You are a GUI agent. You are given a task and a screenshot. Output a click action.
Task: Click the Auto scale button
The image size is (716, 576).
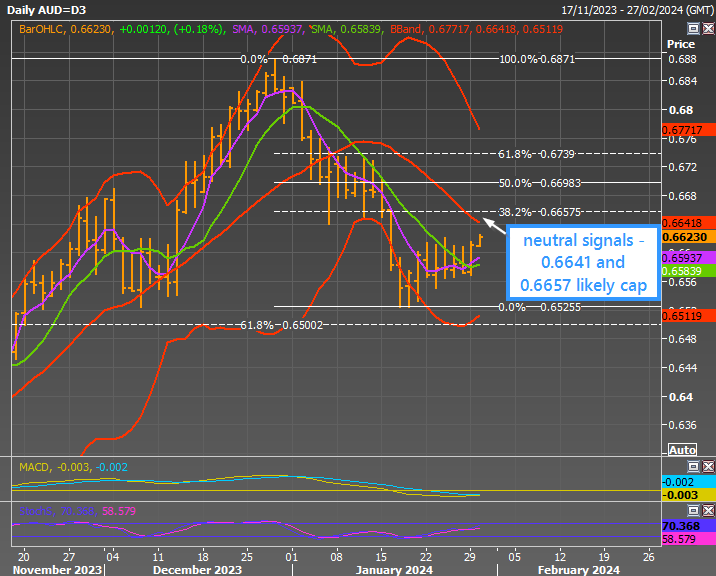[x=682, y=450]
